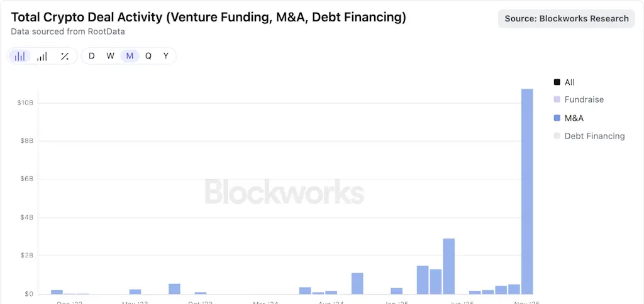Select the monthly (M) interval

click(130, 56)
